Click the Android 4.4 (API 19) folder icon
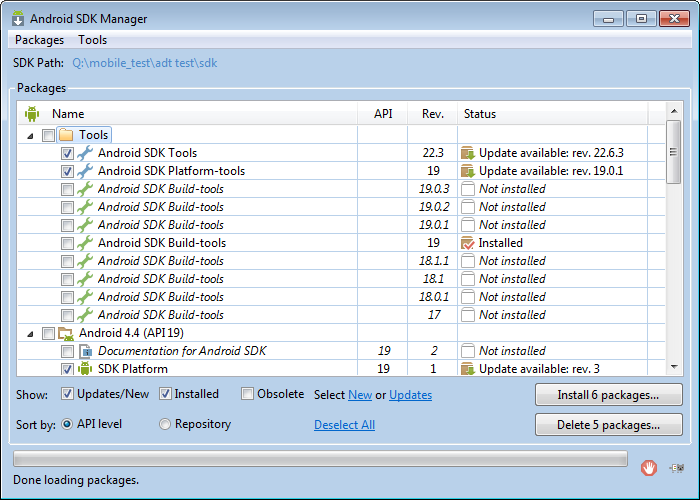This screenshot has height=500, width=700. [x=66, y=333]
